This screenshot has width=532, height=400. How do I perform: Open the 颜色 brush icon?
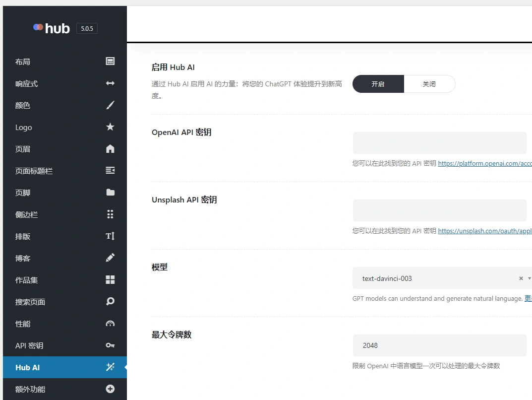click(110, 105)
